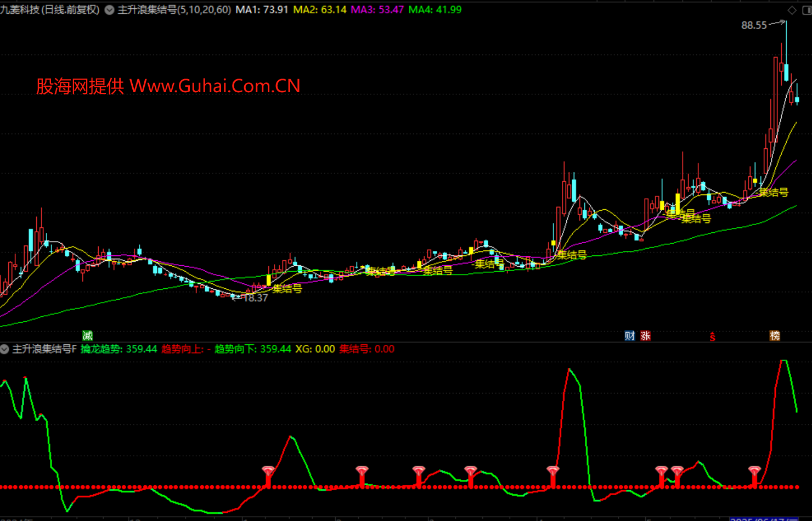Open the blue 财 event marker
812x521 pixels.
[630, 335]
